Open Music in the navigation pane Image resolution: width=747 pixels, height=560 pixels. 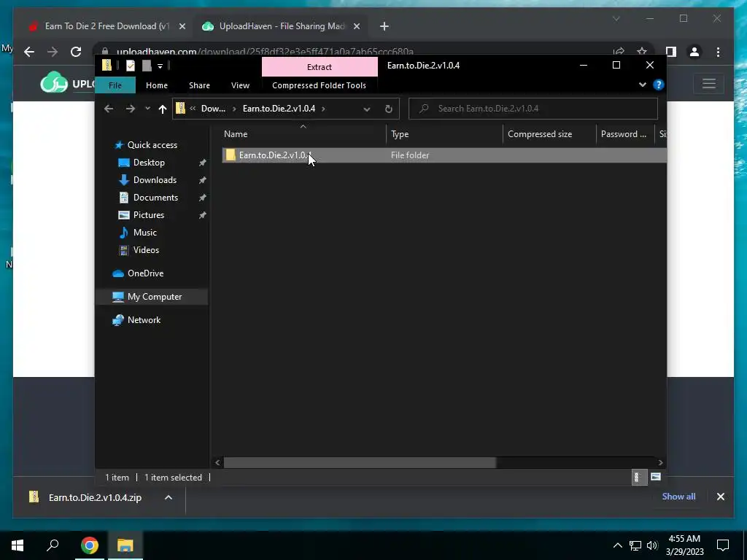pos(145,233)
